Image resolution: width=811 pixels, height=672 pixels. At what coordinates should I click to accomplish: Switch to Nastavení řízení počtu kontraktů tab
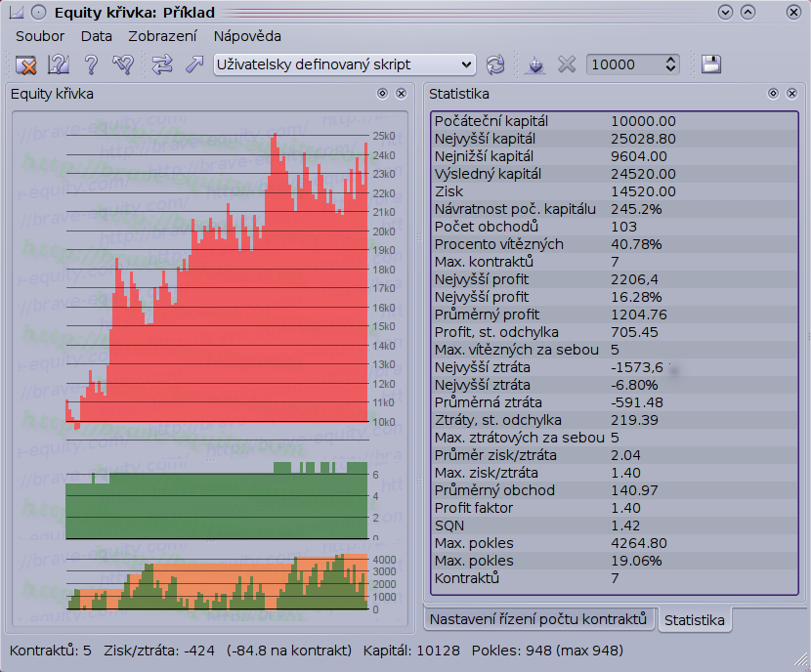coord(538,619)
